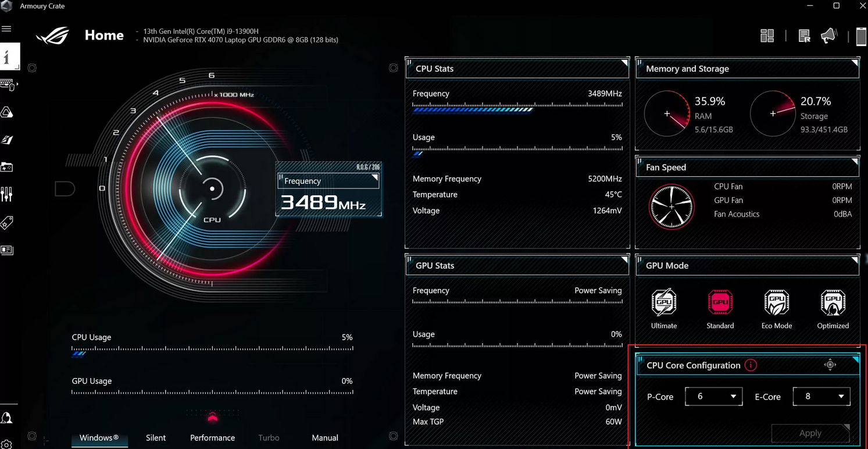The height and width of the screenshot is (449, 868).
Task: Open the system info document icon
Action: tap(804, 36)
